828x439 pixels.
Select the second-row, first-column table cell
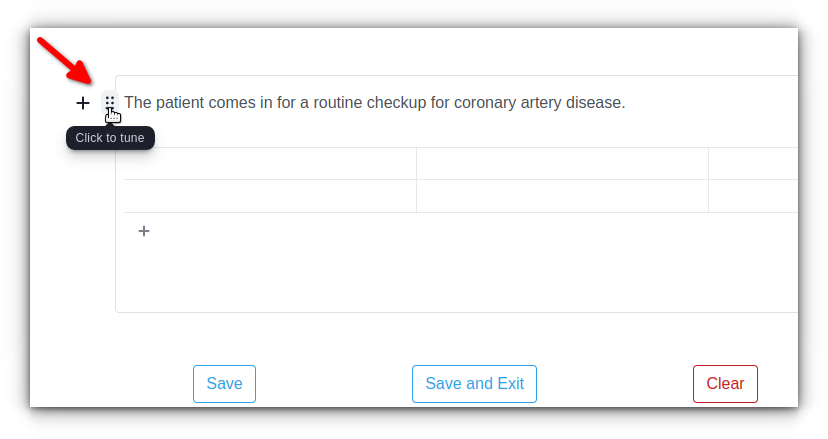tap(270, 196)
